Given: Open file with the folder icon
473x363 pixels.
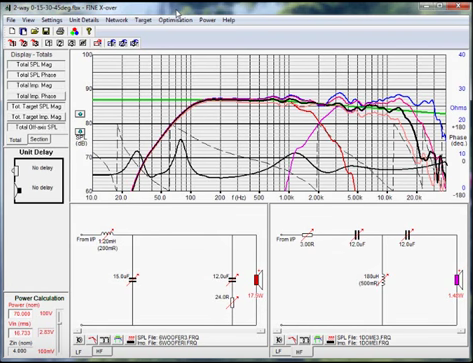Looking at the screenshot, I should (35, 31).
